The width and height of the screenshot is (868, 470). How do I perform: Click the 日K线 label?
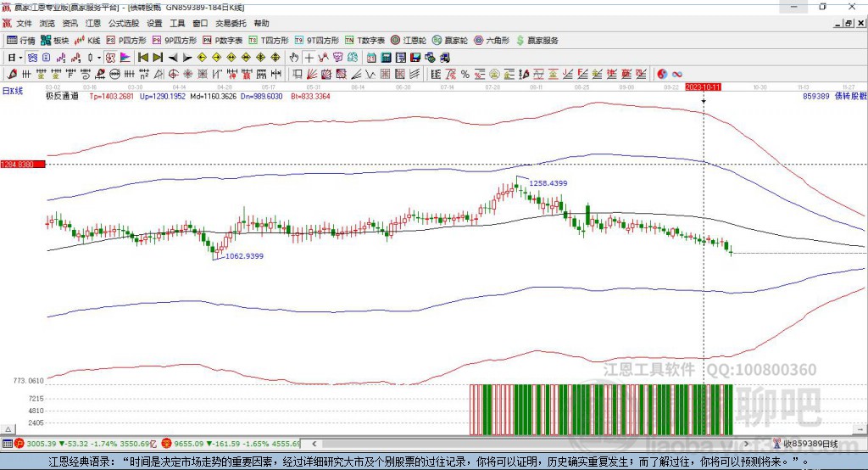click(x=13, y=91)
